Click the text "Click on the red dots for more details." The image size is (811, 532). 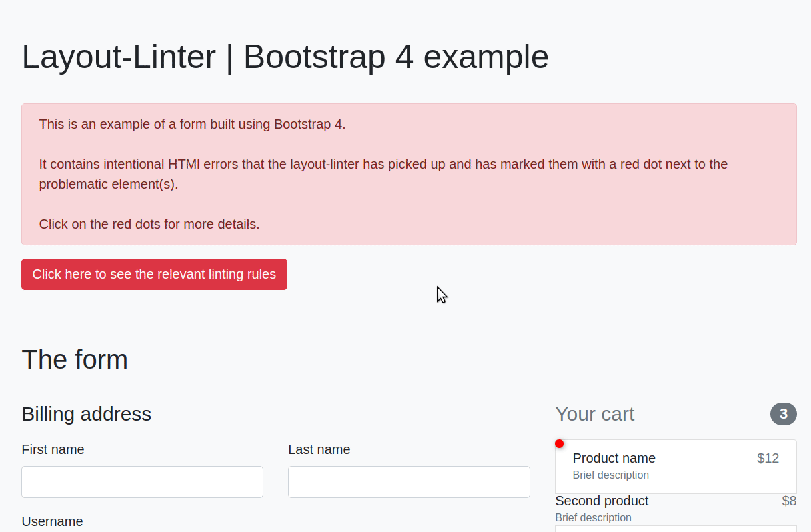pos(149,224)
